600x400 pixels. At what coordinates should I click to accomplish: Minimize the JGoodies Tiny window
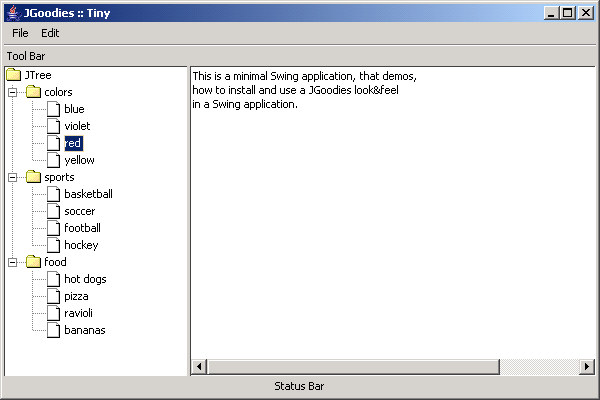pyautogui.click(x=551, y=13)
